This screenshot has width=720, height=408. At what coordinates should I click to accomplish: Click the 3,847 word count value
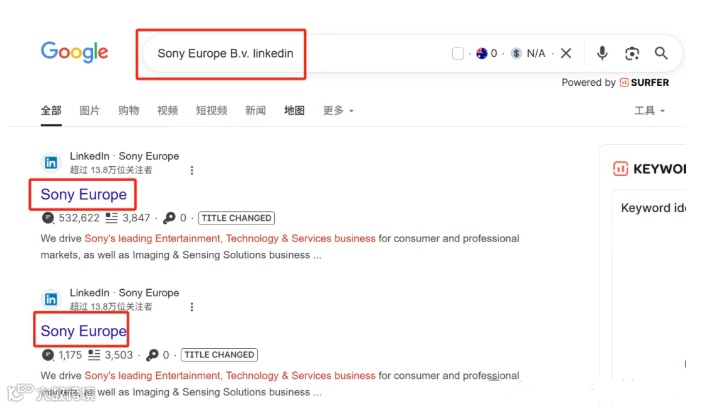click(136, 218)
